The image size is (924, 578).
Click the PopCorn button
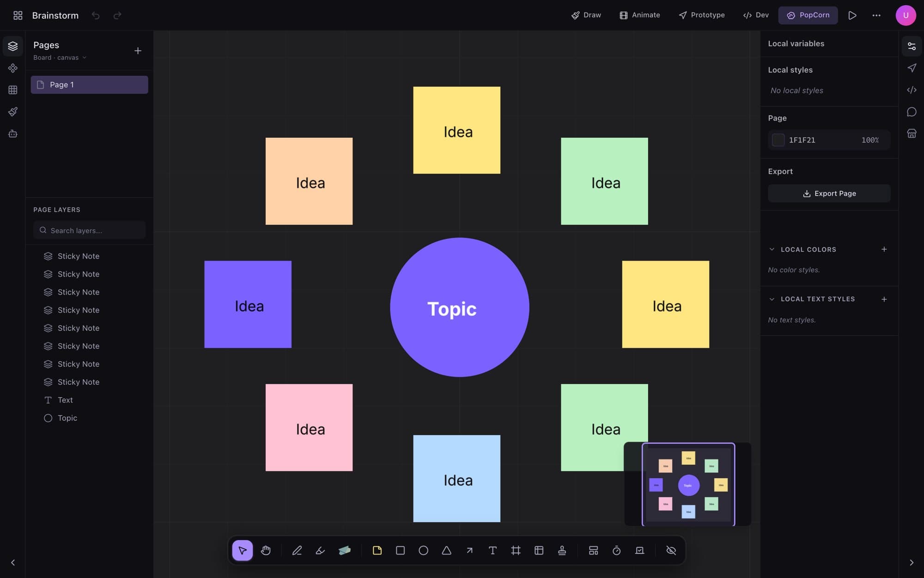tap(808, 15)
